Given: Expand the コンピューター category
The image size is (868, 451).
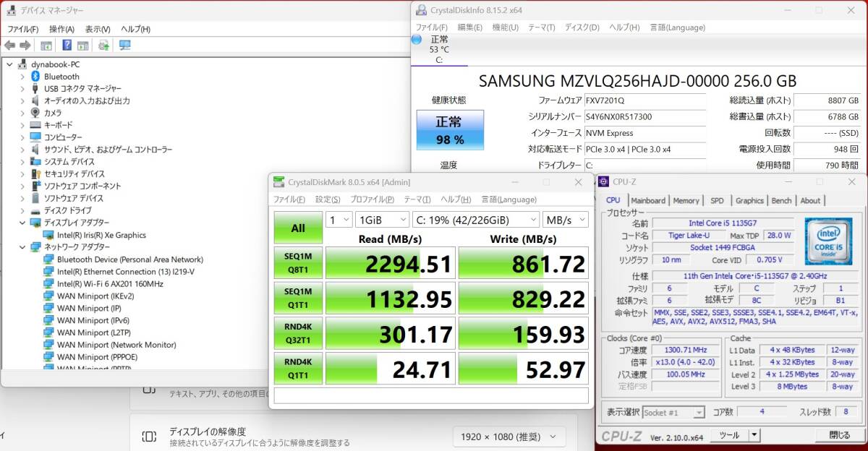Looking at the screenshot, I should click(x=22, y=137).
